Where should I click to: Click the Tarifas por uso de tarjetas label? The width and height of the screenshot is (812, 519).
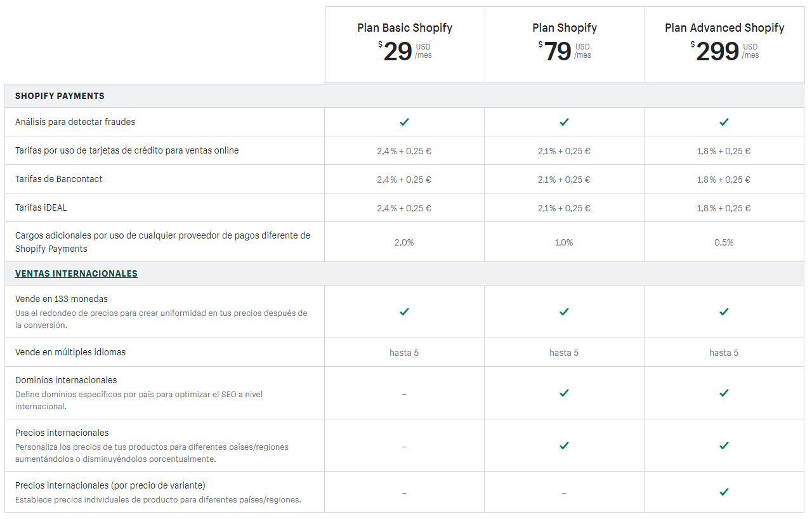coord(127,150)
